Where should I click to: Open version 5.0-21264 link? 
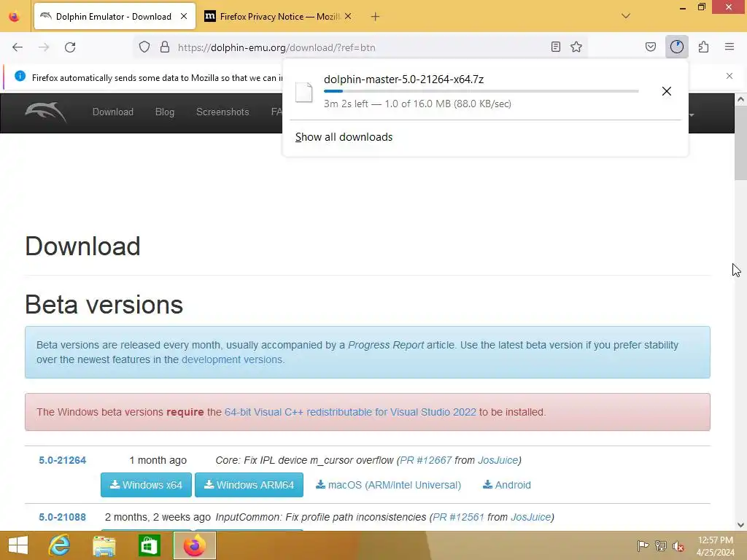(x=63, y=460)
